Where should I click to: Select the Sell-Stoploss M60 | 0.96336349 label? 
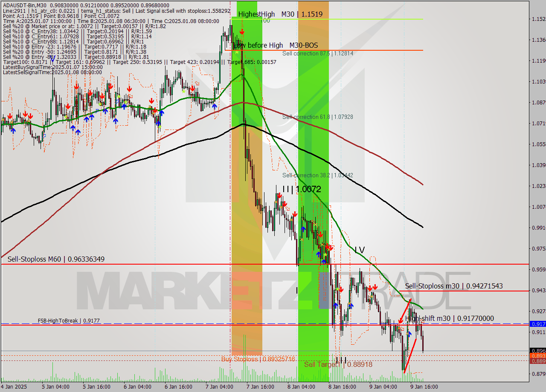56,259
